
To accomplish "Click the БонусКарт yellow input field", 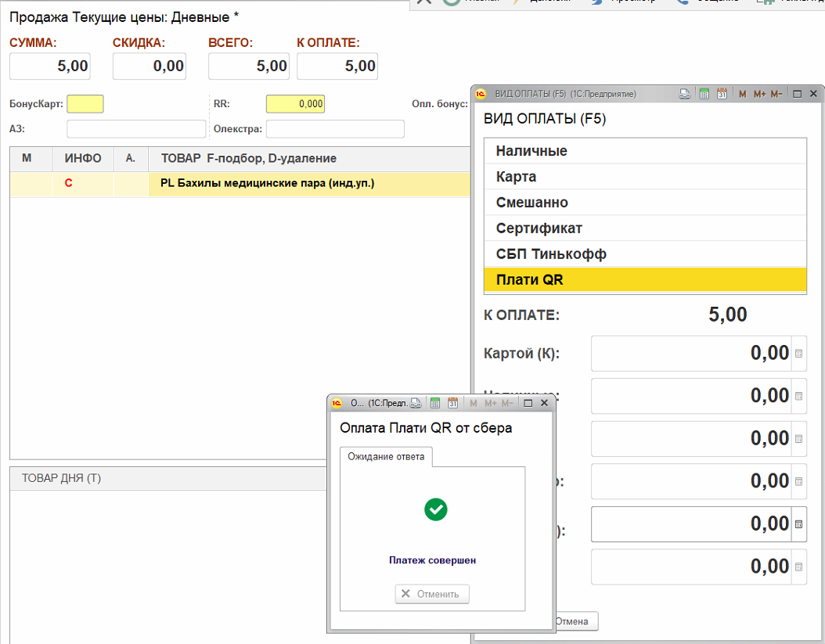I will pos(85,104).
